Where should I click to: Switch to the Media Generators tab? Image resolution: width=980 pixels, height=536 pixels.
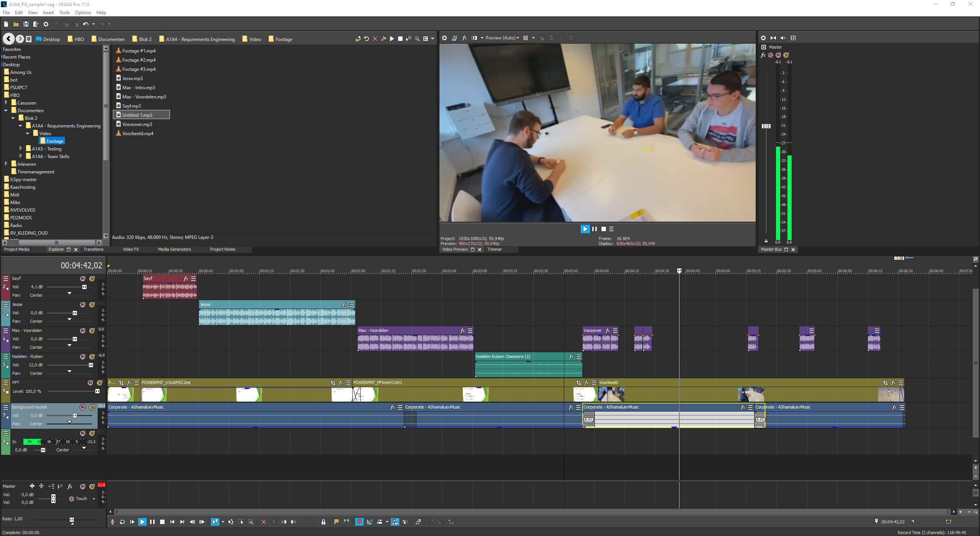tap(174, 249)
